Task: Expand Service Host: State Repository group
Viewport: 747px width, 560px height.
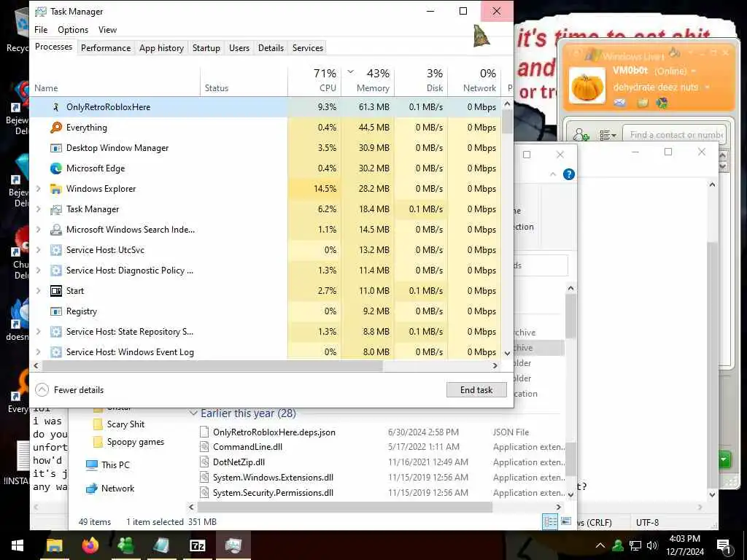Action: pyautogui.click(x=39, y=332)
